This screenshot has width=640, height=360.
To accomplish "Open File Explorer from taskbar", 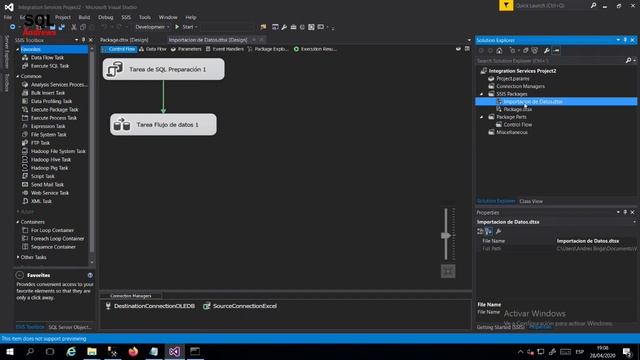I will tap(92, 352).
